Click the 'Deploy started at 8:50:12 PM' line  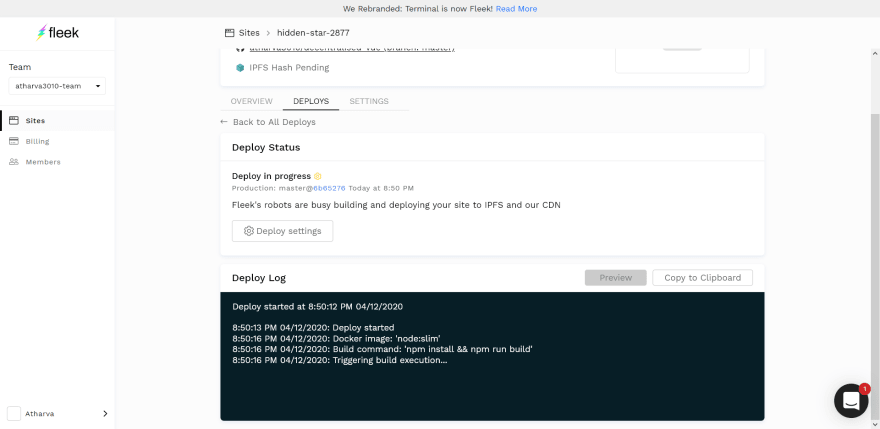tap(318, 307)
